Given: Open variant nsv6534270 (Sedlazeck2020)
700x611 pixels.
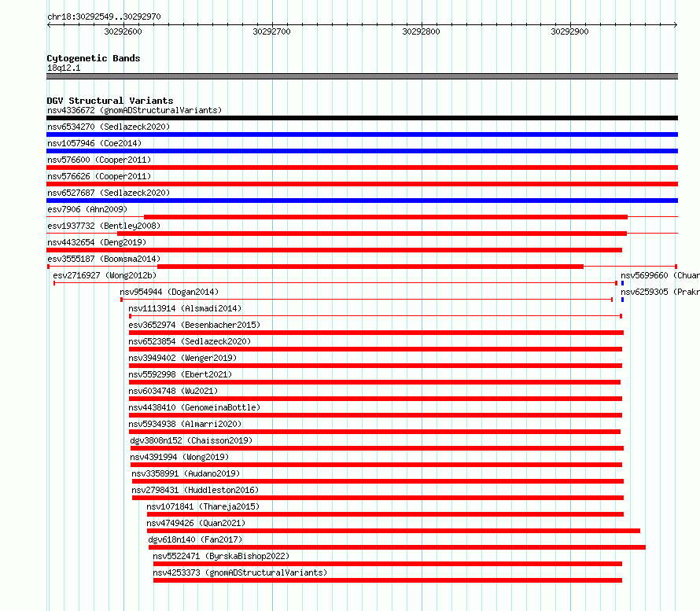Looking at the screenshot, I should [109, 127].
